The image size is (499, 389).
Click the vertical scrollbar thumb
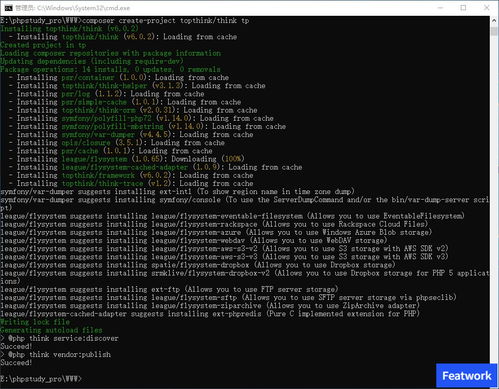494,31
